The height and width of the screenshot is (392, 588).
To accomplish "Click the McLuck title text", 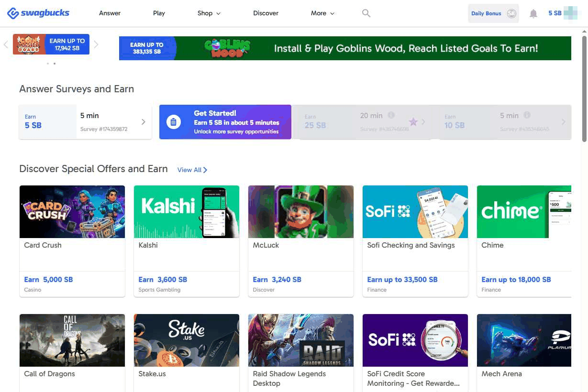I will click(266, 245).
